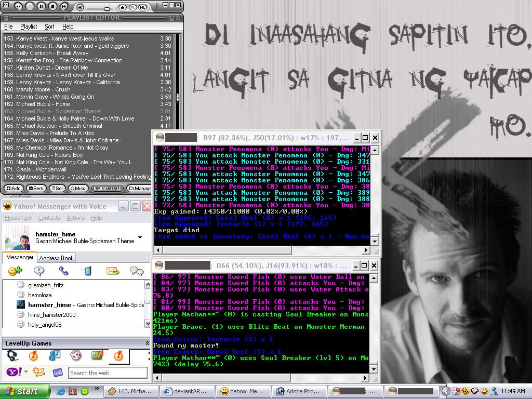532x399 pixels.
Task: Switch to the Address Book tab
Action: [x=56, y=258]
